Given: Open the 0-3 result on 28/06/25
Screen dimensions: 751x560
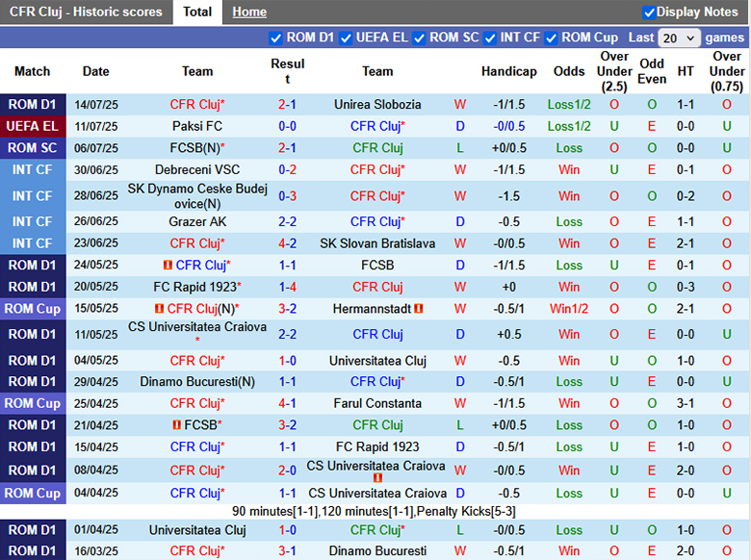Looking at the screenshot, I should (x=287, y=196).
